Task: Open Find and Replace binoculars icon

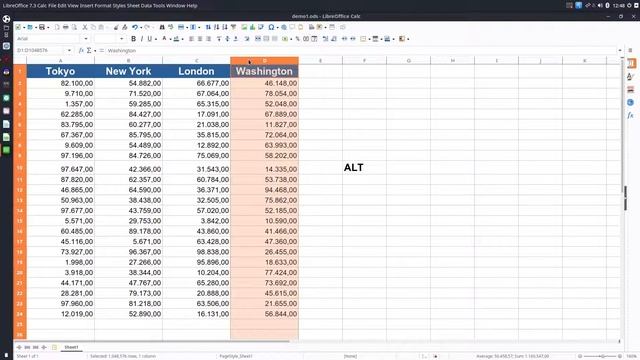Action: 162,27
